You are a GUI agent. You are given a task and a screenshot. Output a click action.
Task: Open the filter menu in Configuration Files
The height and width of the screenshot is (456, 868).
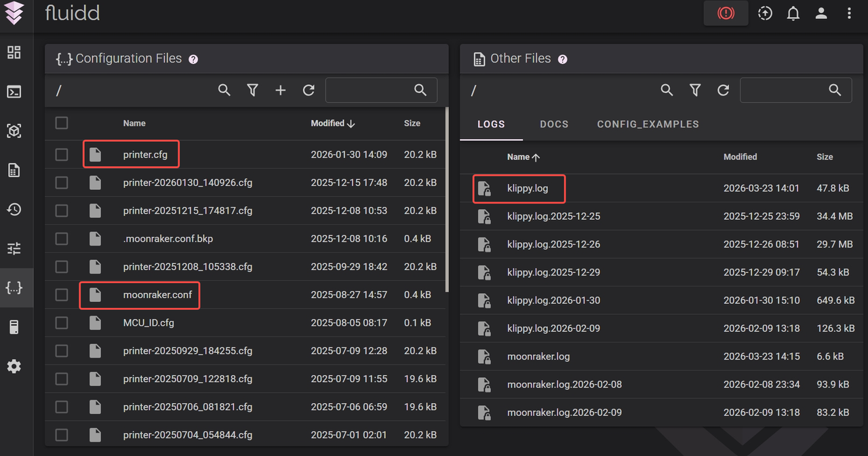[x=252, y=90]
